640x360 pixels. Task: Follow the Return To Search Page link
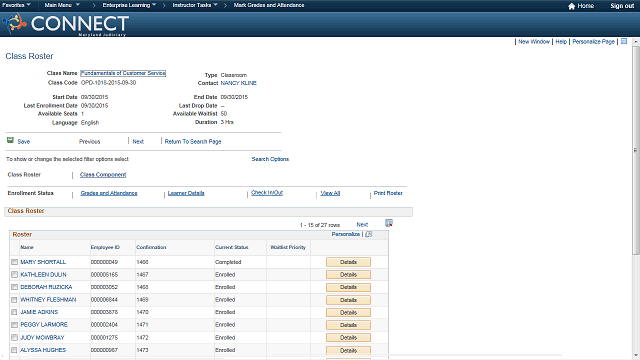193,142
